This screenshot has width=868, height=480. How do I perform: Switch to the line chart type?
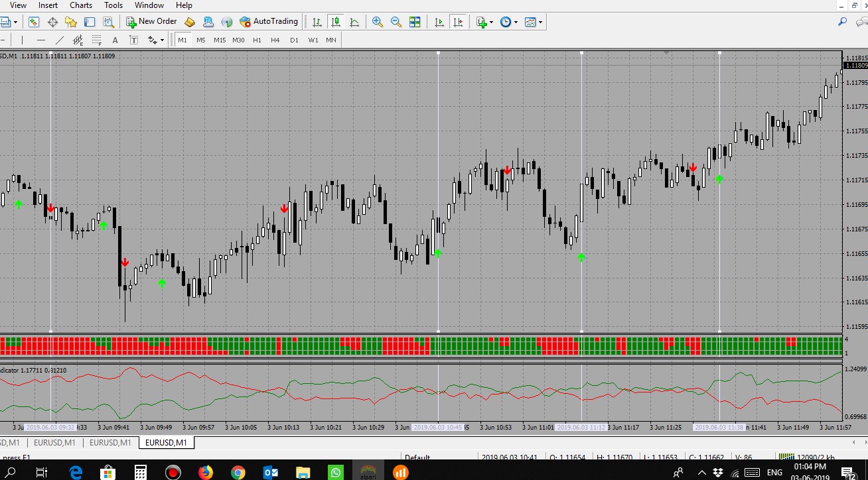coord(354,22)
